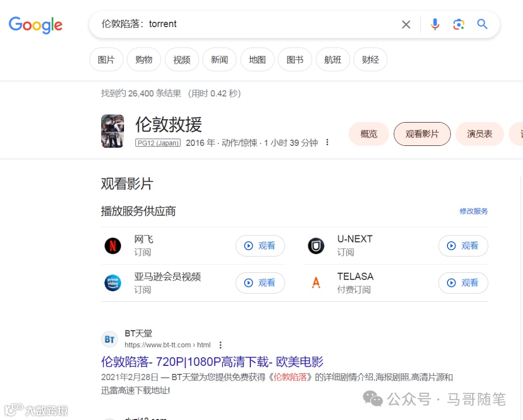Image resolution: width=523 pixels, height=420 pixels.
Task: Click the BT天堂 site favicon
Action: pyautogui.click(x=109, y=339)
